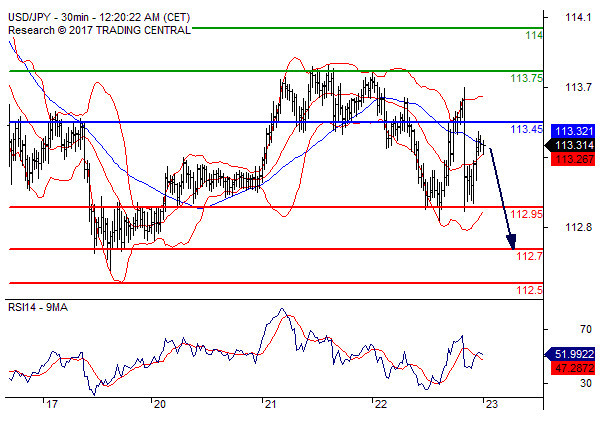The height and width of the screenshot is (423, 608).
Task: Click the blue 51.9922 RSI value tag
Action: click(x=570, y=354)
